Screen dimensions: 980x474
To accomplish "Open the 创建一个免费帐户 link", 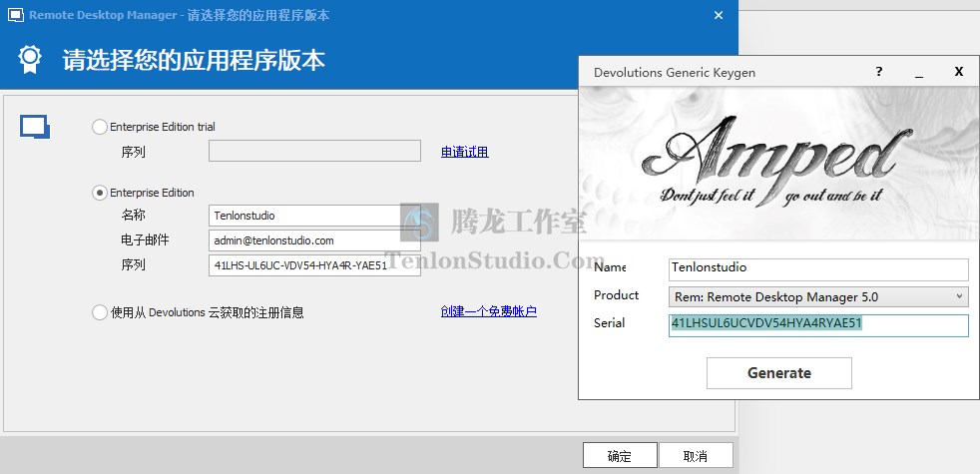I will click(489, 311).
